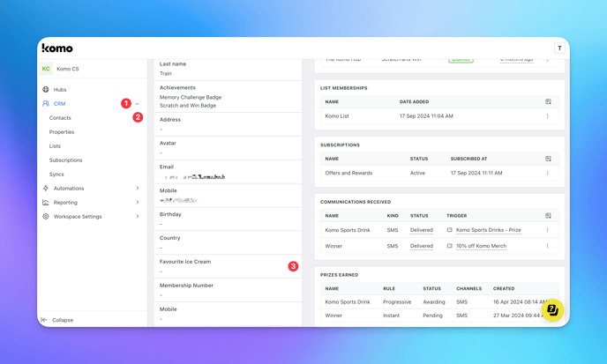
Task: Click the Komo logo
Action: point(57,48)
